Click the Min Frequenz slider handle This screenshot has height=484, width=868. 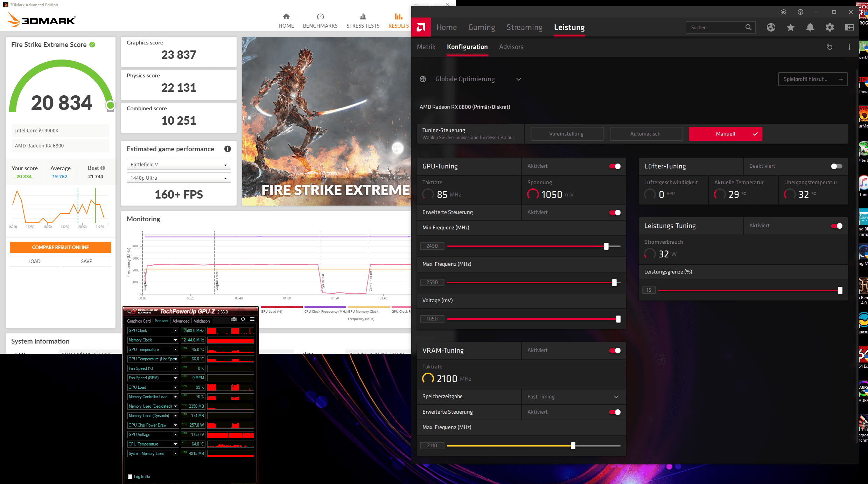click(x=606, y=246)
